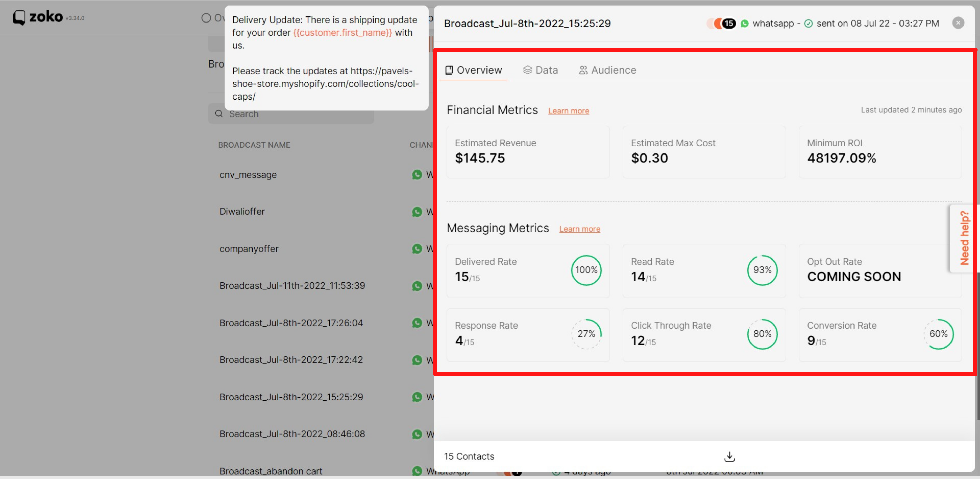
Task: Click the green sent checkmark icon
Action: coord(808,24)
